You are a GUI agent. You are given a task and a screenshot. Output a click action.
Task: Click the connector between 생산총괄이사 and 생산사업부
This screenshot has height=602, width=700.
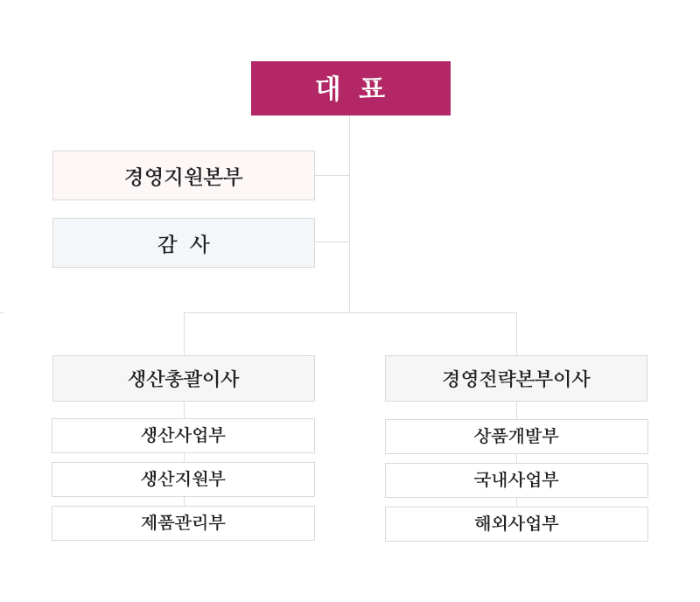pyautogui.click(x=184, y=409)
